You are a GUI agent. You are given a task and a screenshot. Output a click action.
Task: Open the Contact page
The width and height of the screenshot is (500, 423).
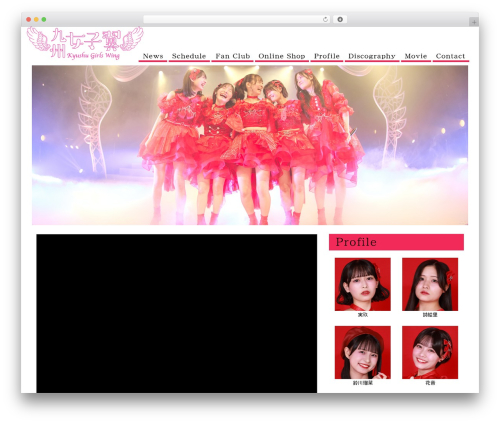450,56
